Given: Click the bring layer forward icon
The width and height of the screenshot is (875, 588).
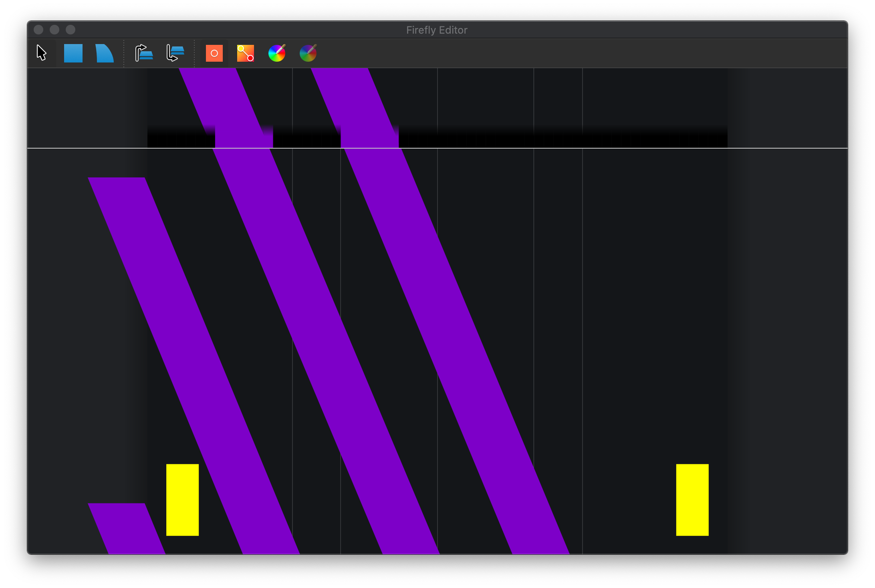Looking at the screenshot, I should pos(144,53).
